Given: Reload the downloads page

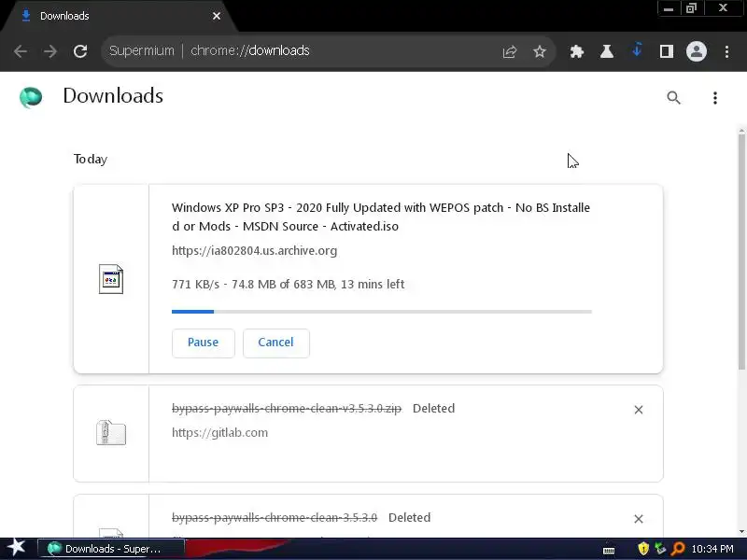Looking at the screenshot, I should 80,51.
